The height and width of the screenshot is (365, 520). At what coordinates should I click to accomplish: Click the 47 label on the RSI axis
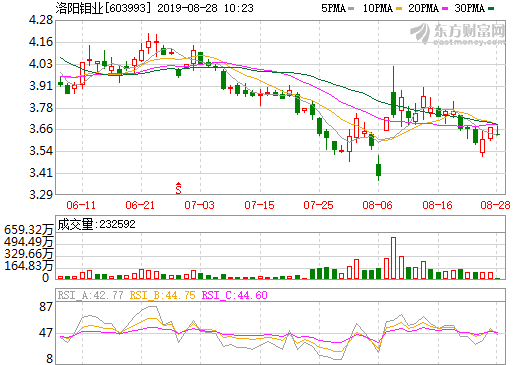(x=46, y=333)
